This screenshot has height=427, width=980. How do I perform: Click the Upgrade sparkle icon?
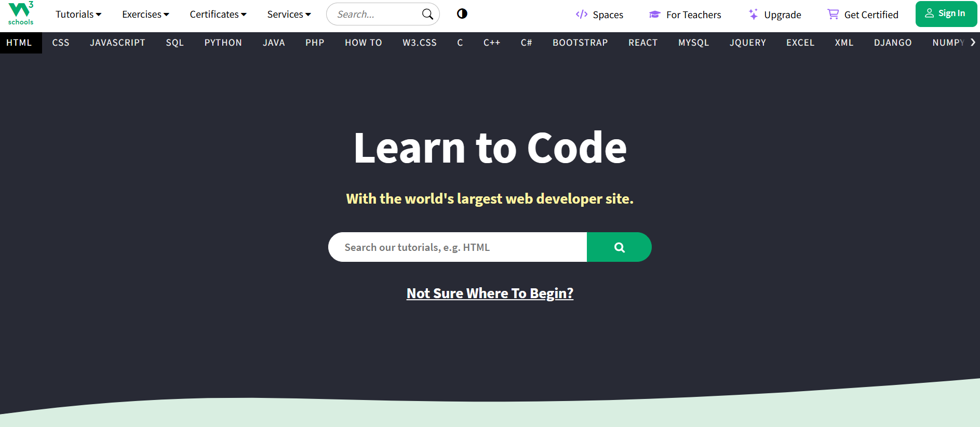click(753, 15)
